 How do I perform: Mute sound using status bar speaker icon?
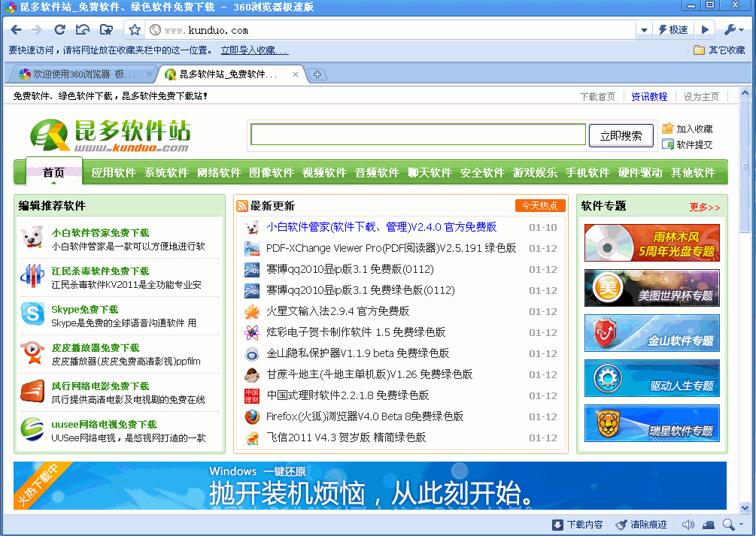(x=688, y=525)
